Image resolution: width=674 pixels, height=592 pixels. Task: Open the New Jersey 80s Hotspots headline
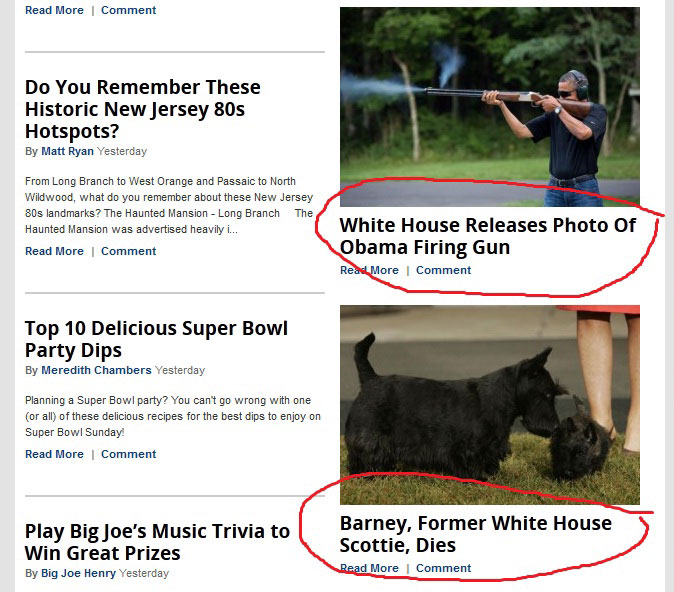click(143, 109)
